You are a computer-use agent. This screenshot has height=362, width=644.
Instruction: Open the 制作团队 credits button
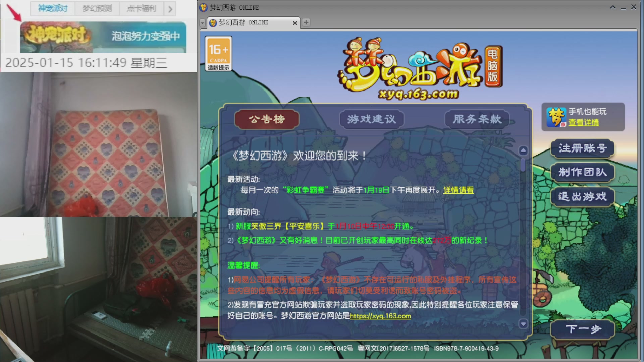tap(583, 172)
